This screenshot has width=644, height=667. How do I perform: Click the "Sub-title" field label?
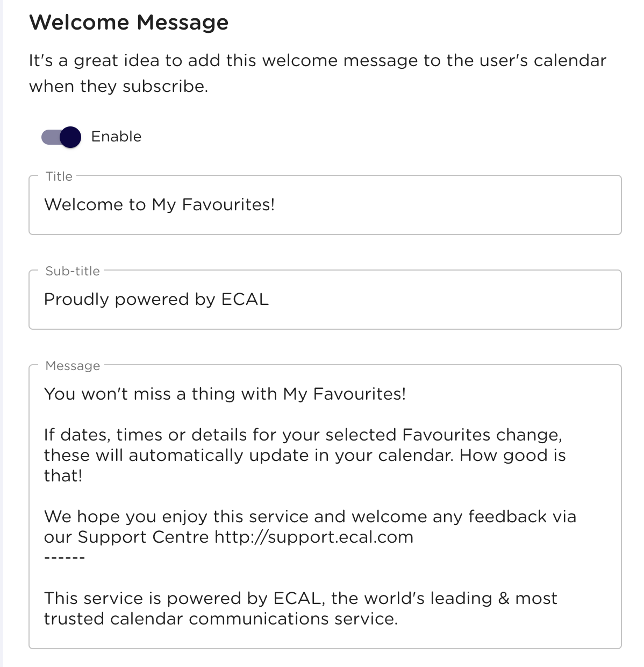(x=73, y=271)
